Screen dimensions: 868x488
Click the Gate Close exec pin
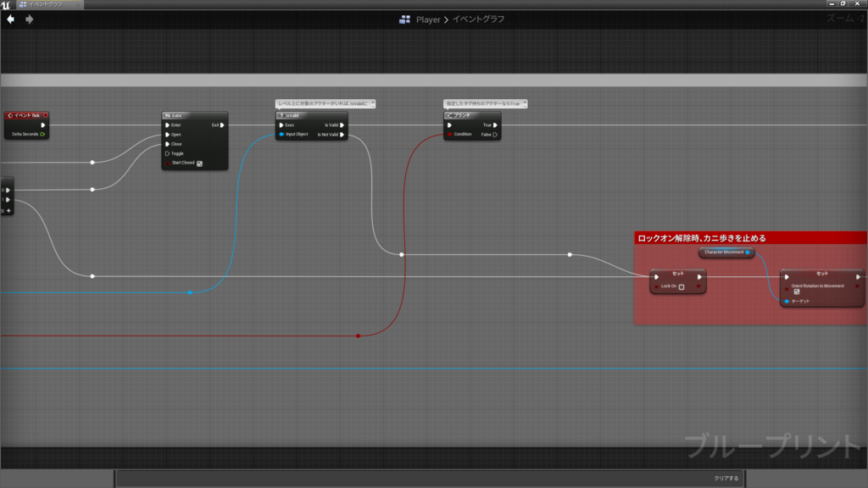[x=167, y=144]
